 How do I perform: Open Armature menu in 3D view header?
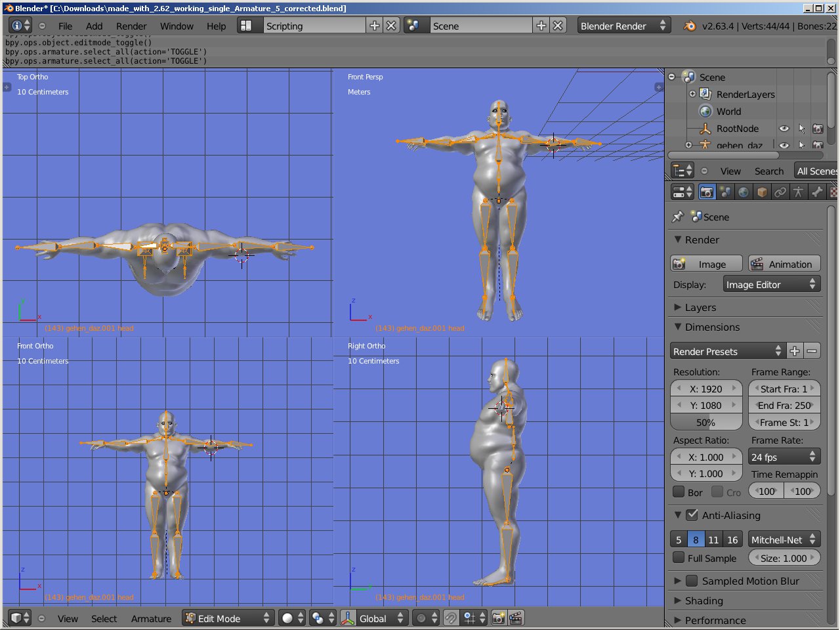click(151, 618)
